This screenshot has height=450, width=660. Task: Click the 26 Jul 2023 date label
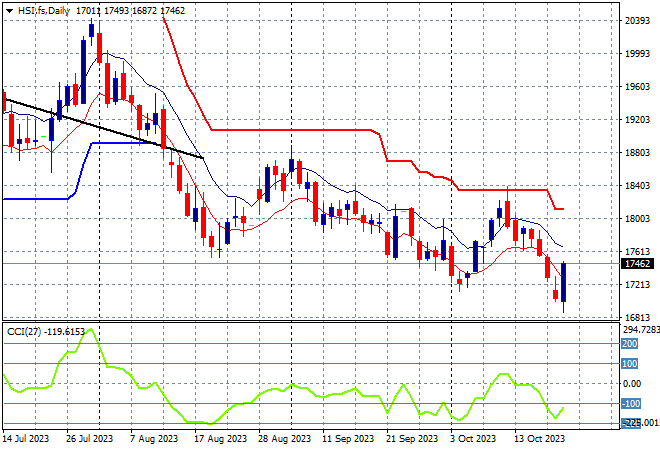tap(90, 439)
